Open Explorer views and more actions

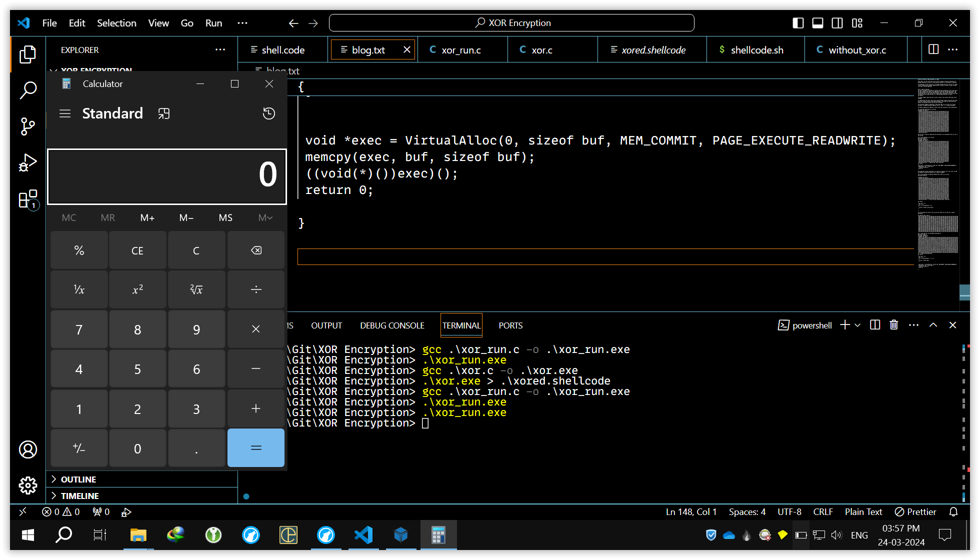[x=220, y=49]
